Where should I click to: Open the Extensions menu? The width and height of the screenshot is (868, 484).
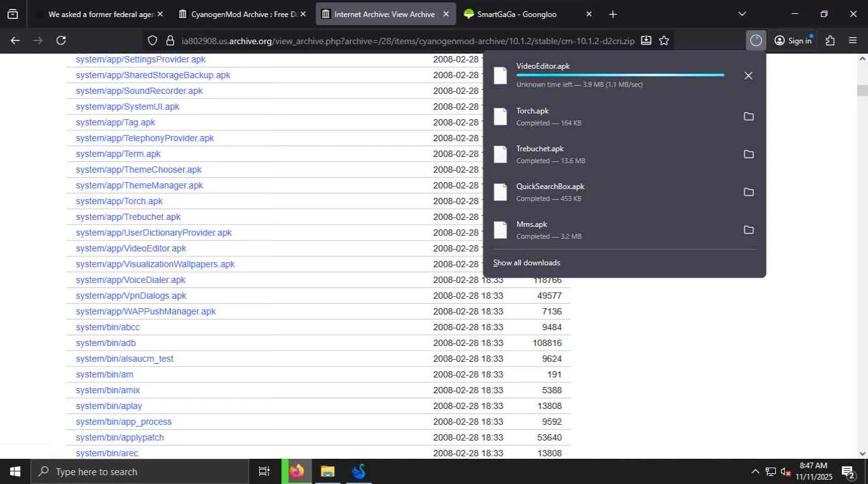[830, 40]
